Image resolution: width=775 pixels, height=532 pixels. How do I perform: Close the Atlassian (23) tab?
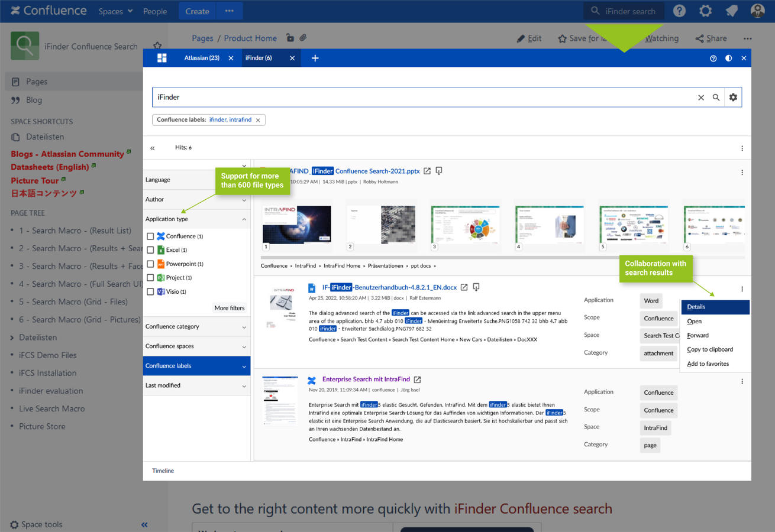pyautogui.click(x=231, y=58)
